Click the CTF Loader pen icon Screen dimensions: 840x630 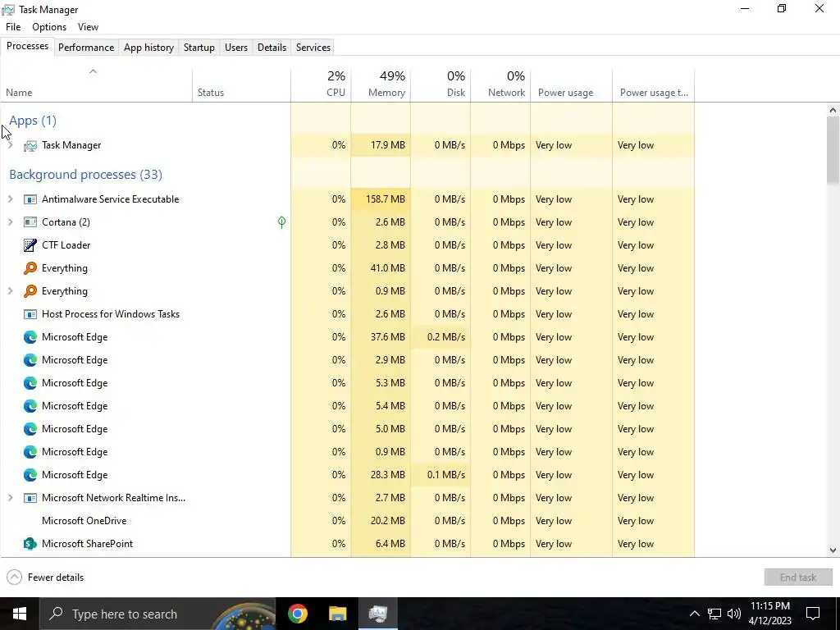pos(30,245)
